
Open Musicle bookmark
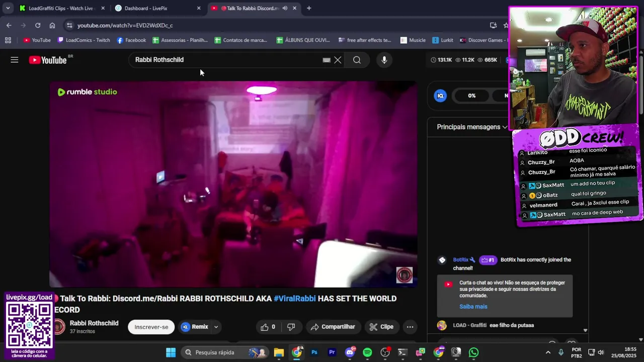[413, 40]
